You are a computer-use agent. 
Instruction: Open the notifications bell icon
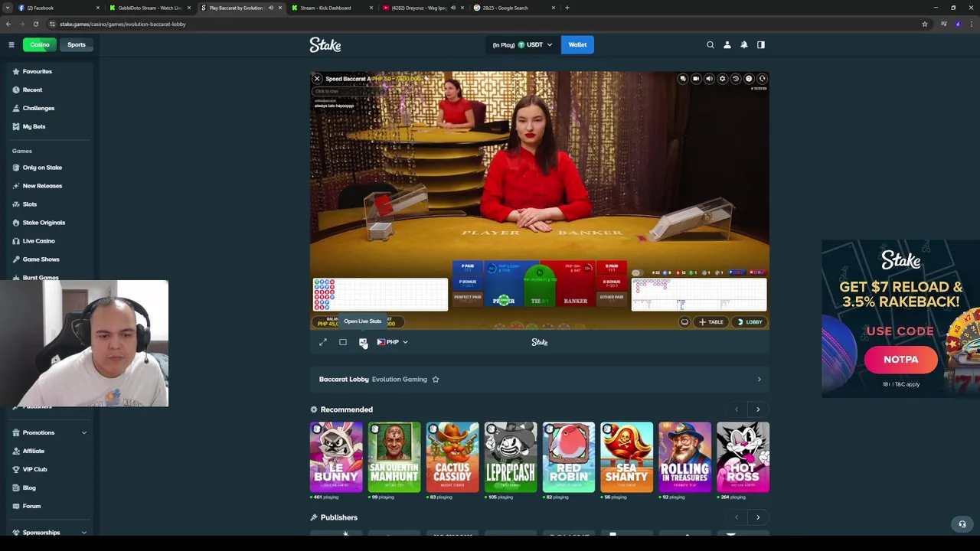click(744, 44)
